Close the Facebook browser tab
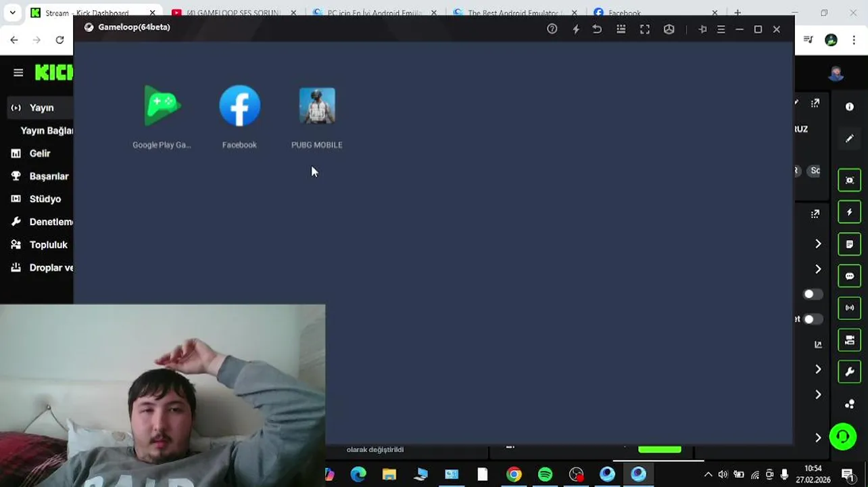 (715, 13)
